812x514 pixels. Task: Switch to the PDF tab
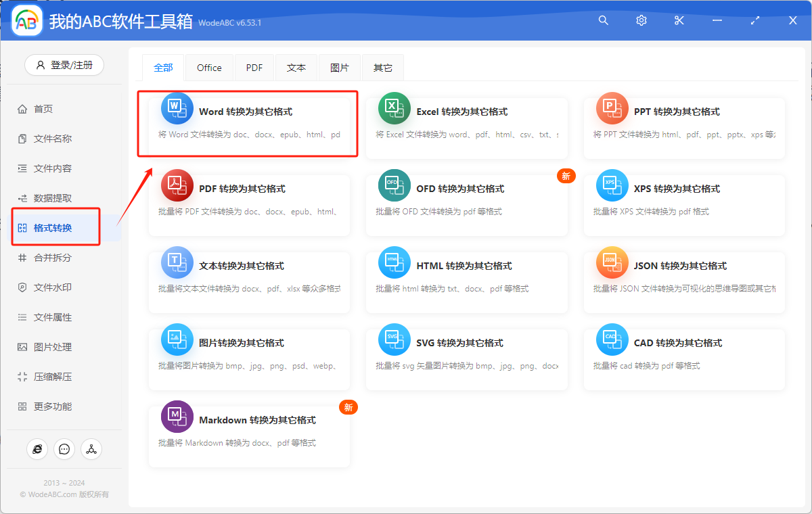pyautogui.click(x=254, y=67)
